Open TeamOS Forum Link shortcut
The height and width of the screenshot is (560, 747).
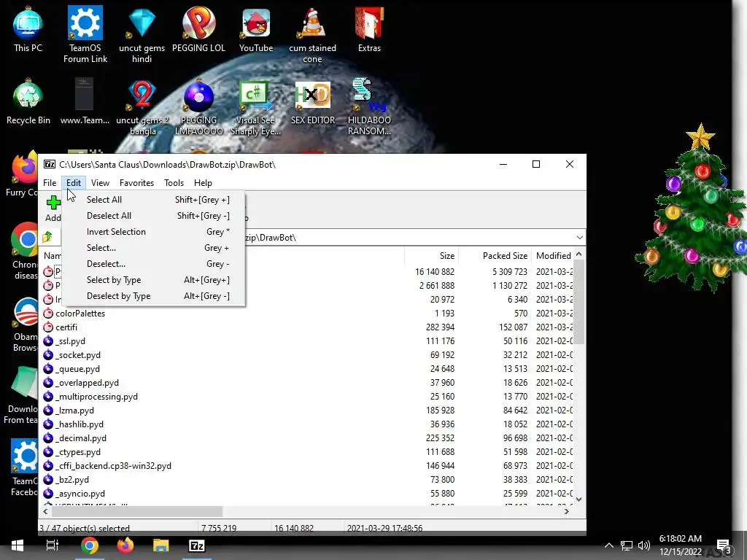pos(85,34)
